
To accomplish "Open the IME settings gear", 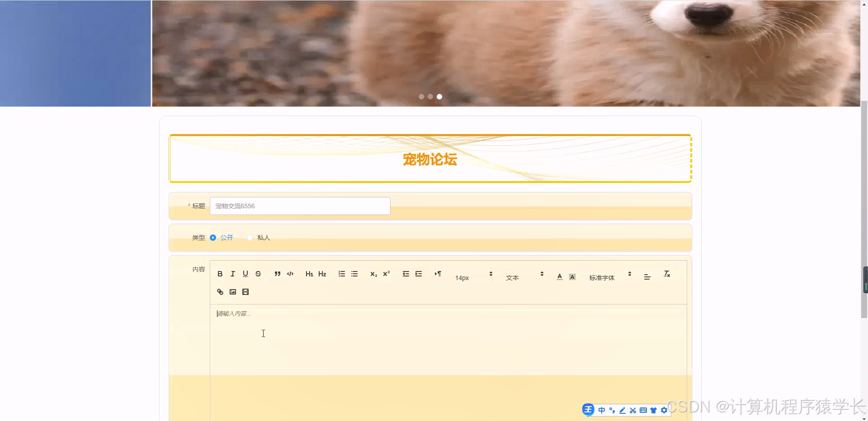I will click(664, 410).
